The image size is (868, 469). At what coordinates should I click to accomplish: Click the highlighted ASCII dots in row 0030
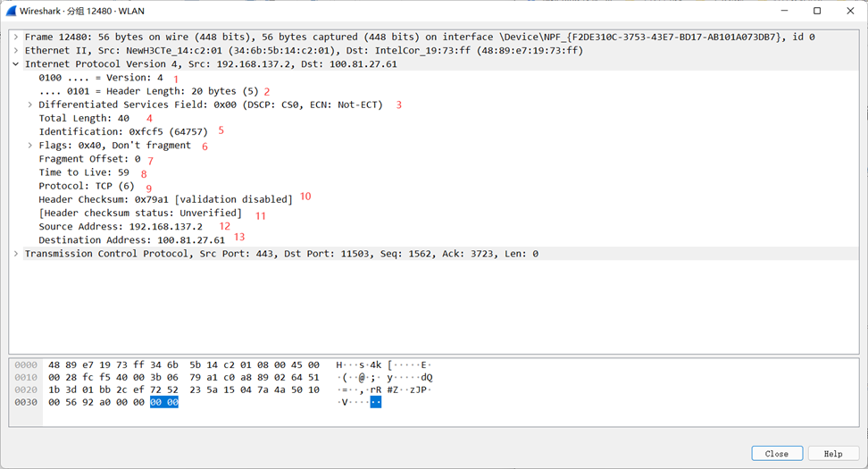click(376, 403)
